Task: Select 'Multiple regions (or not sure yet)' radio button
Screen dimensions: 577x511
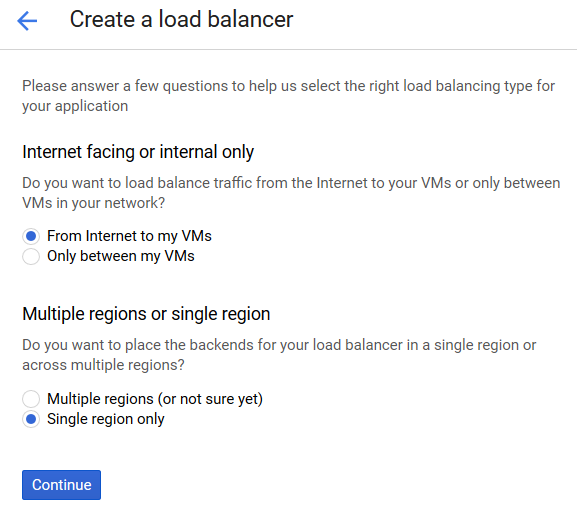Action: point(31,399)
